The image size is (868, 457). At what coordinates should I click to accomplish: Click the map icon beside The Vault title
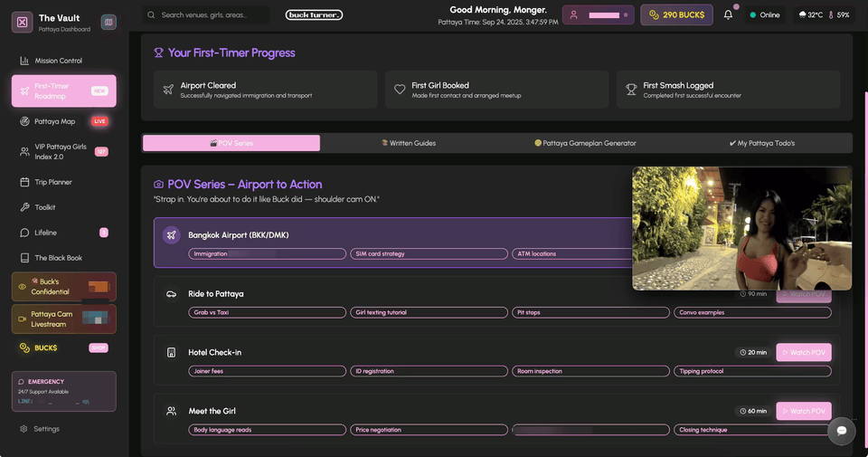(108, 22)
